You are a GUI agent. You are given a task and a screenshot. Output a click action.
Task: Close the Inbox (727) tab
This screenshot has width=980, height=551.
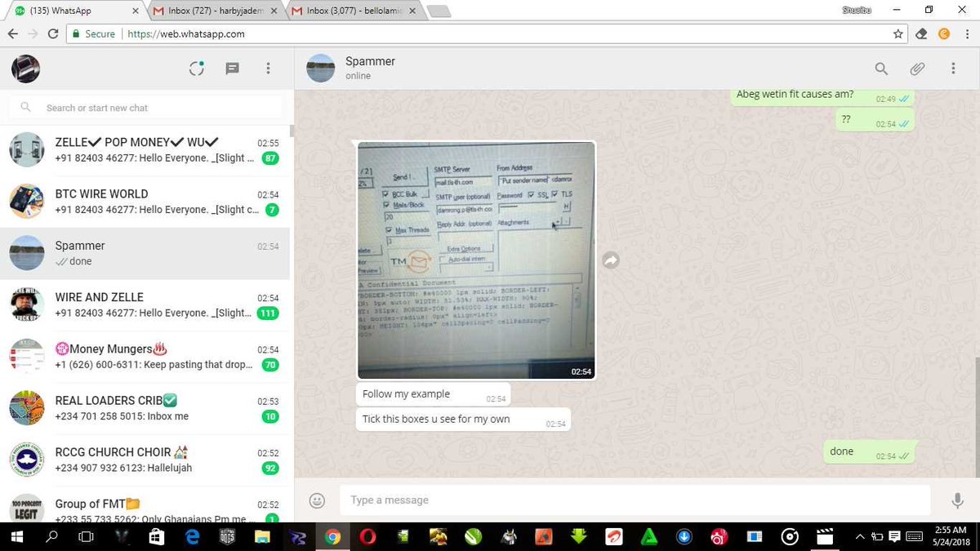pyautogui.click(x=274, y=11)
